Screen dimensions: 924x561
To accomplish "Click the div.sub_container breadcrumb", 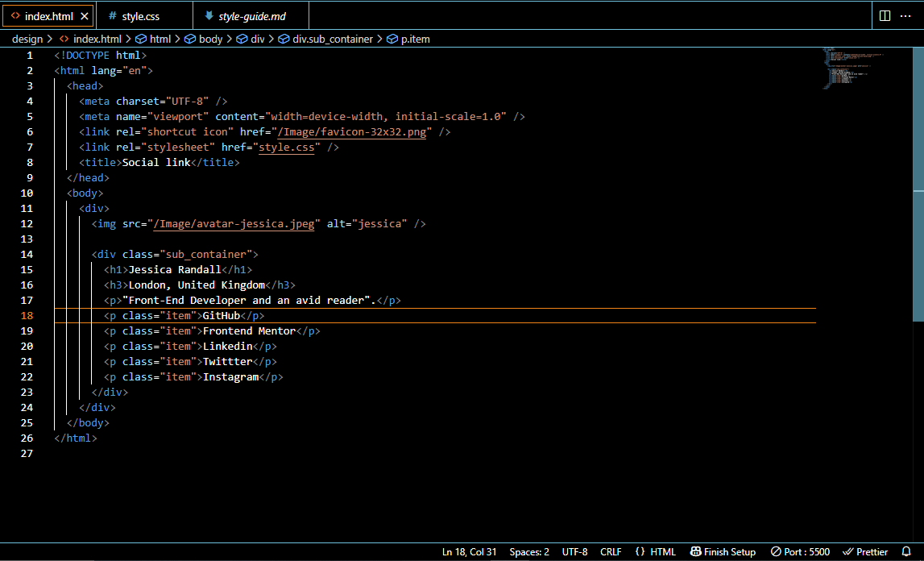I will pyautogui.click(x=333, y=39).
